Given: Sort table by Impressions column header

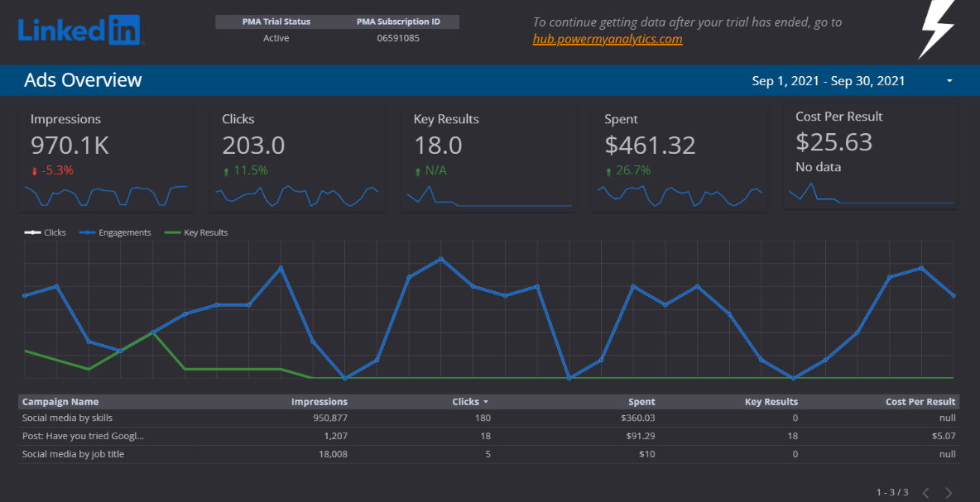Looking at the screenshot, I should (319, 402).
